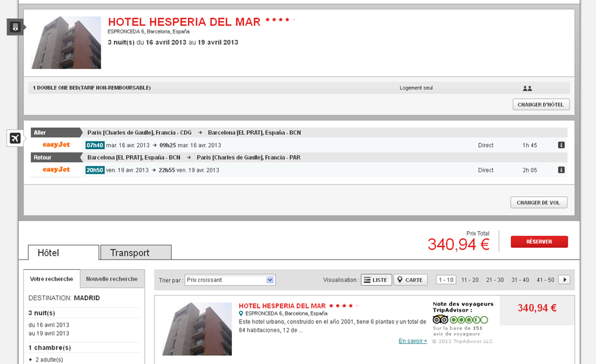Click the CHANGER D'HÔTEL button
This screenshot has height=364, width=596.
(541, 105)
